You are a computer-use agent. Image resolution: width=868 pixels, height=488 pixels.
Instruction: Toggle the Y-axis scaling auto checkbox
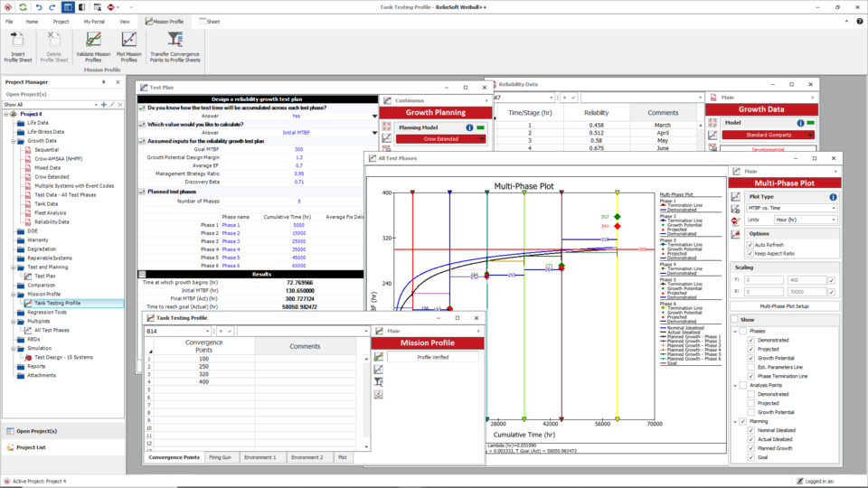pos(832,280)
